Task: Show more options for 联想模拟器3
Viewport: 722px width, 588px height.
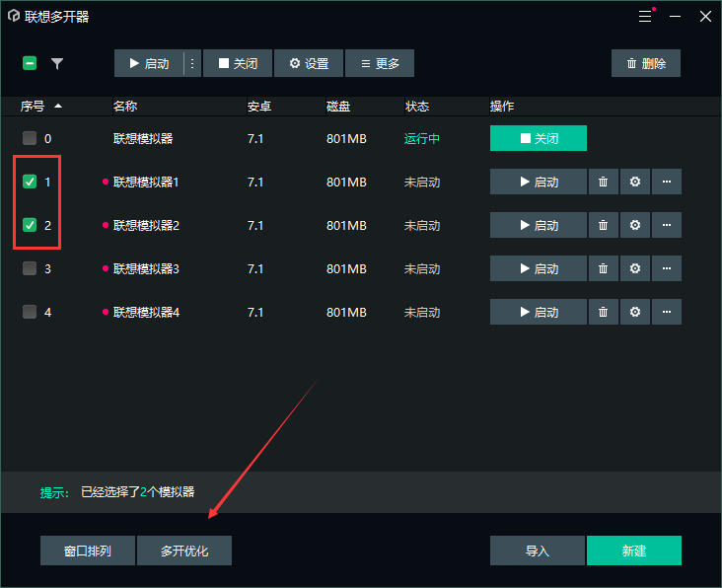Action: (x=667, y=268)
